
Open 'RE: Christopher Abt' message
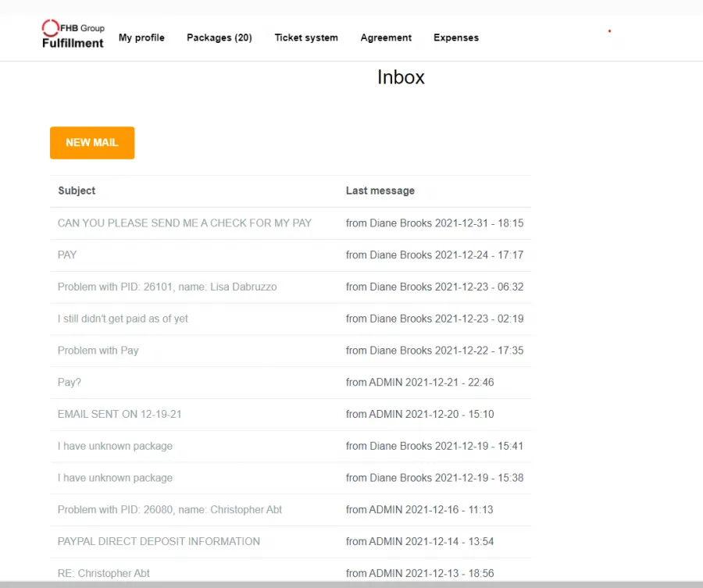click(x=103, y=573)
